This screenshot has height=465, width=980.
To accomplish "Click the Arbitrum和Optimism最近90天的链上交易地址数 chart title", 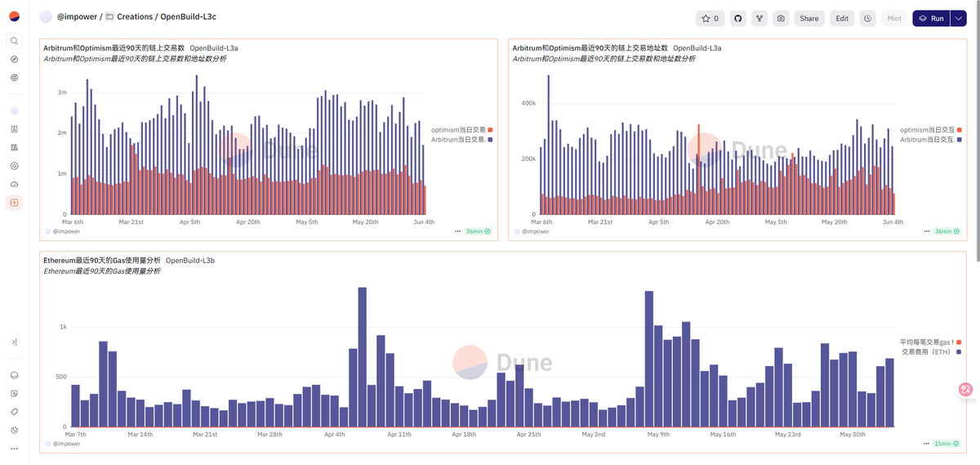I will coord(590,48).
